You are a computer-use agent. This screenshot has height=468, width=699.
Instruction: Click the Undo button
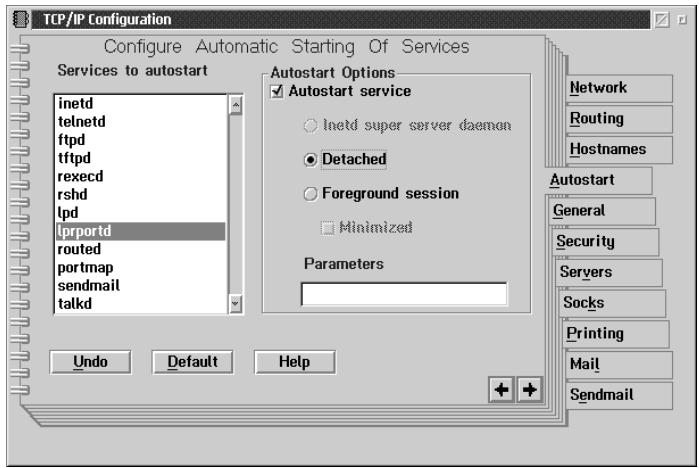tap(90, 362)
